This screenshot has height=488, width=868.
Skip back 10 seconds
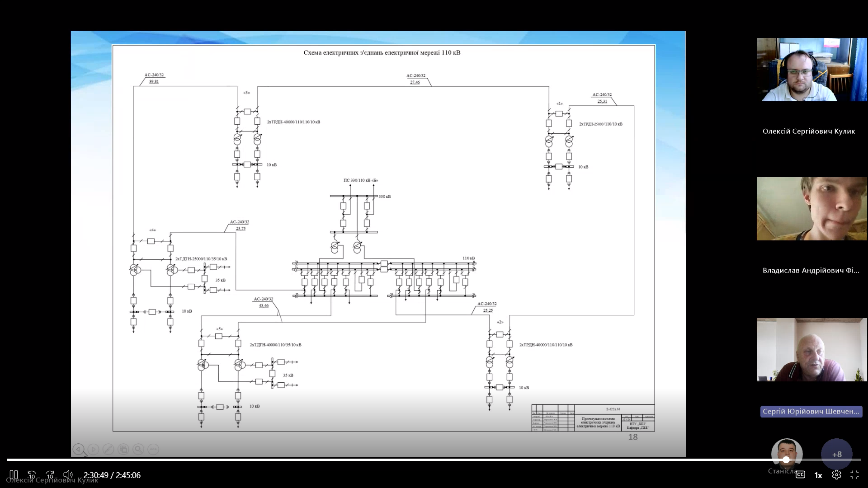32,475
